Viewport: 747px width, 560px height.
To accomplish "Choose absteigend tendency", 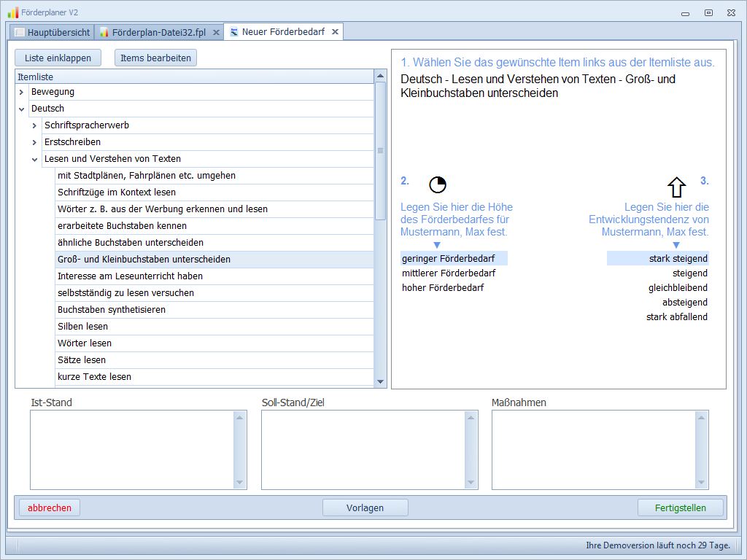I will [658, 303].
